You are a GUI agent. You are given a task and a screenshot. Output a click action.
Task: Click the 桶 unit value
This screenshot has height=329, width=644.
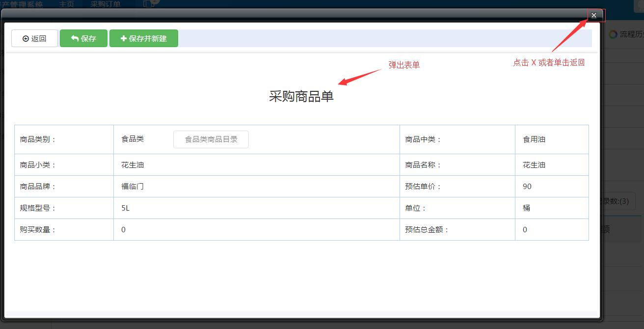tap(527, 208)
